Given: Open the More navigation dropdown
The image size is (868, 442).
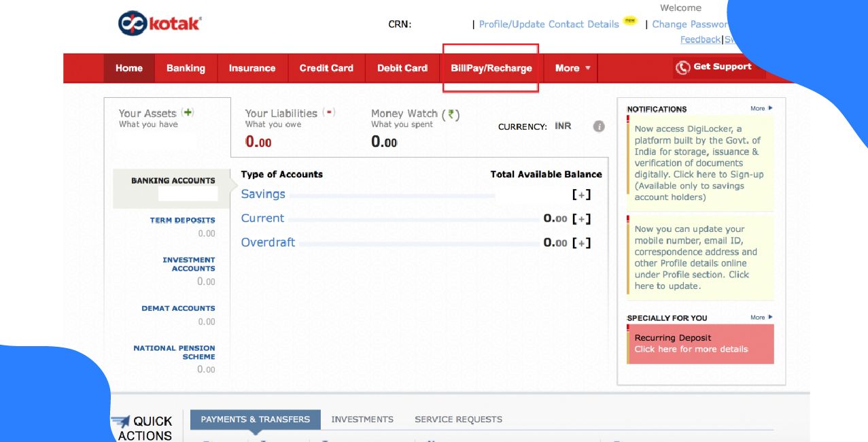Looking at the screenshot, I should coord(571,68).
